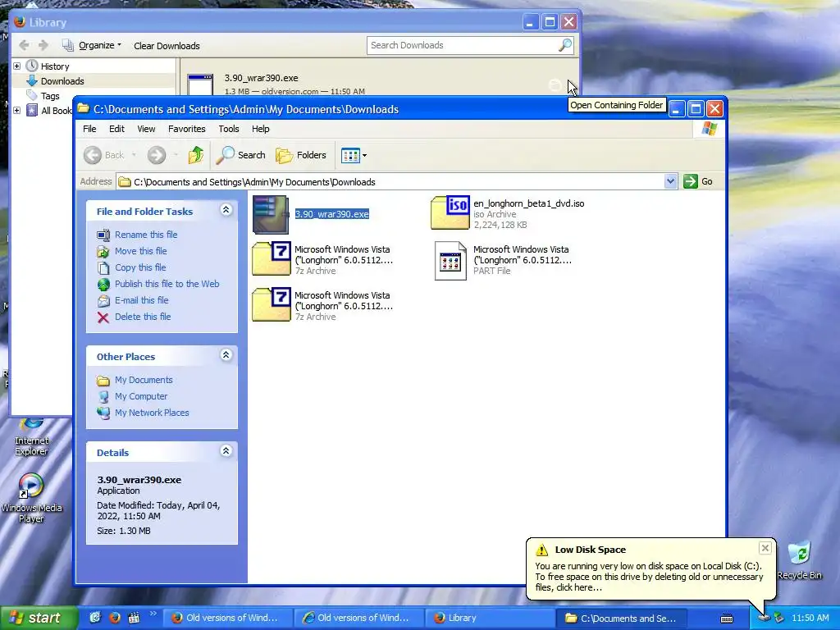
Task: Expand the quick launch chevron
Action: 153,614
